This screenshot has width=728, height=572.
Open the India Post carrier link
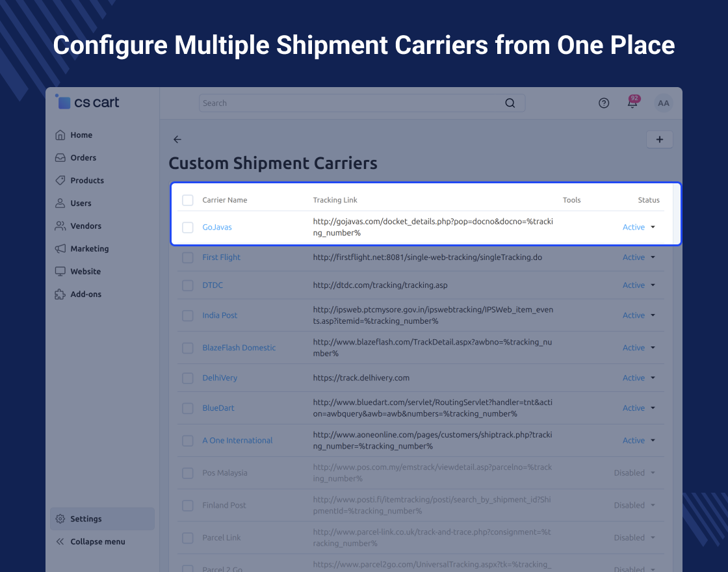pyautogui.click(x=220, y=315)
